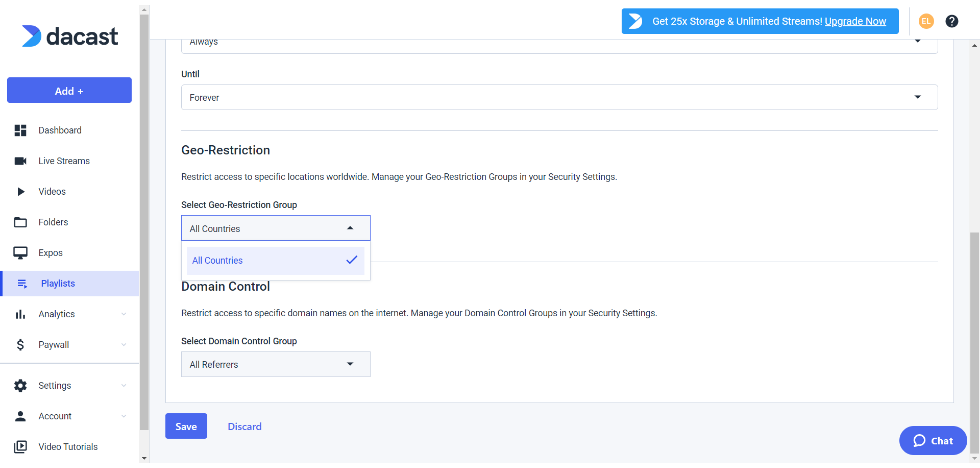Save the security settings

click(186, 427)
